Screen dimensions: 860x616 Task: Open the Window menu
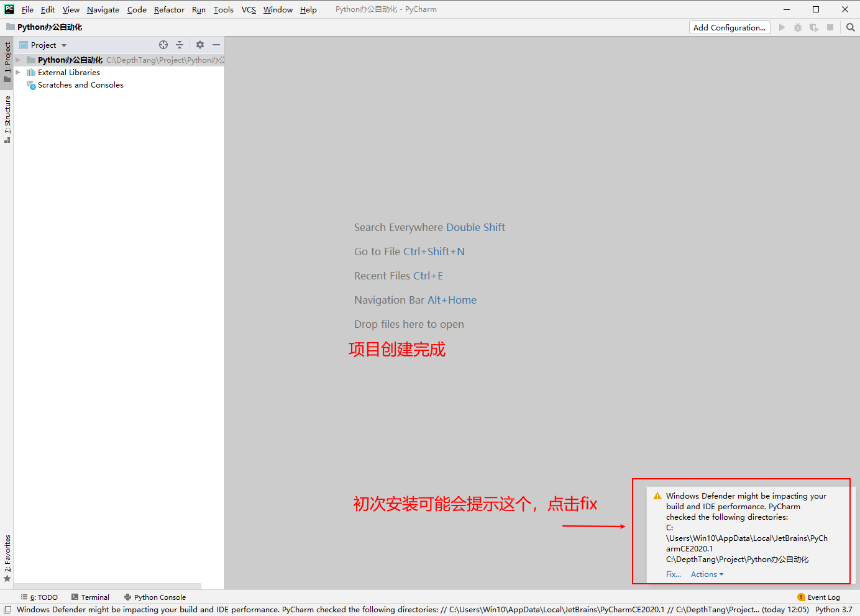[278, 9]
